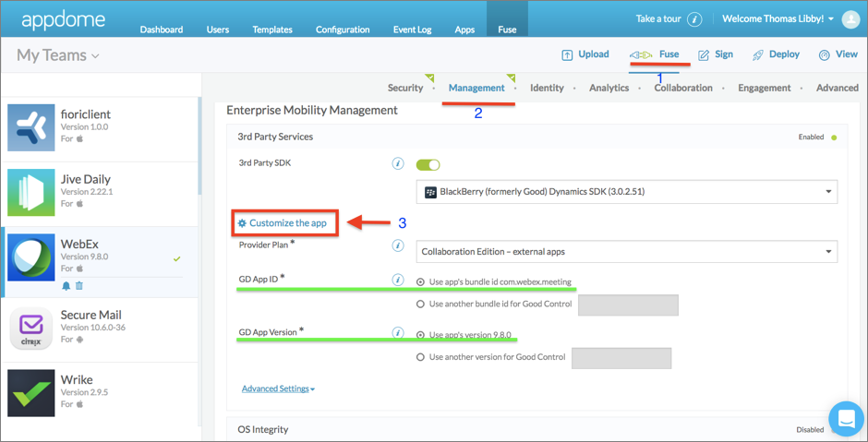This screenshot has width=868, height=442.
Task: Open the Event Log menu item
Action: tap(413, 30)
